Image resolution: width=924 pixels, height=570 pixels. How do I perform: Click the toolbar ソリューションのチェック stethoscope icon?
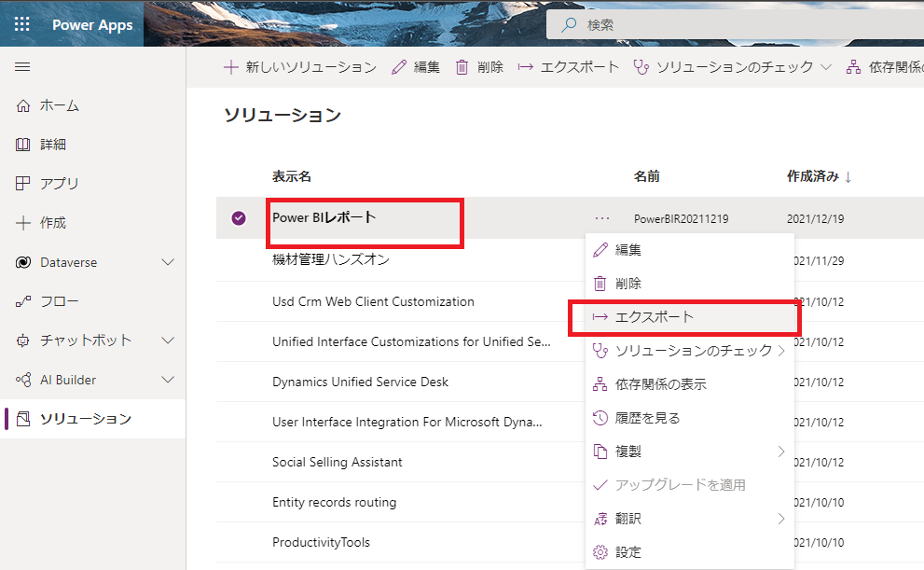click(641, 67)
